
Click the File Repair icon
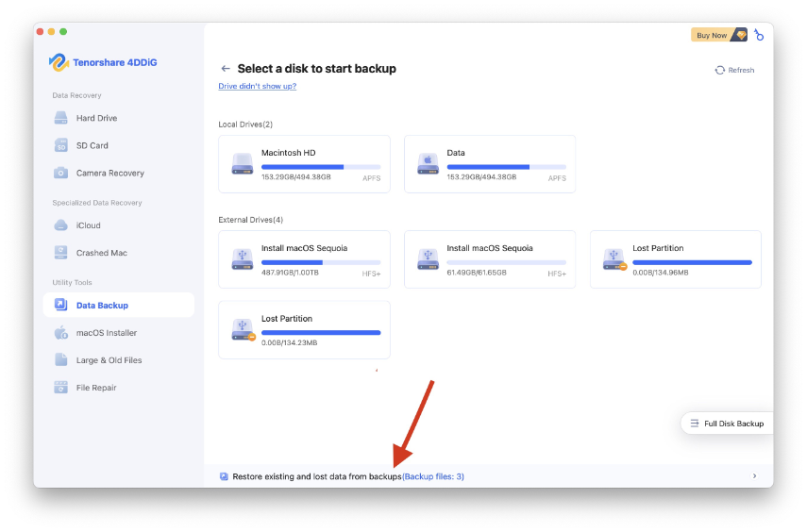point(60,387)
